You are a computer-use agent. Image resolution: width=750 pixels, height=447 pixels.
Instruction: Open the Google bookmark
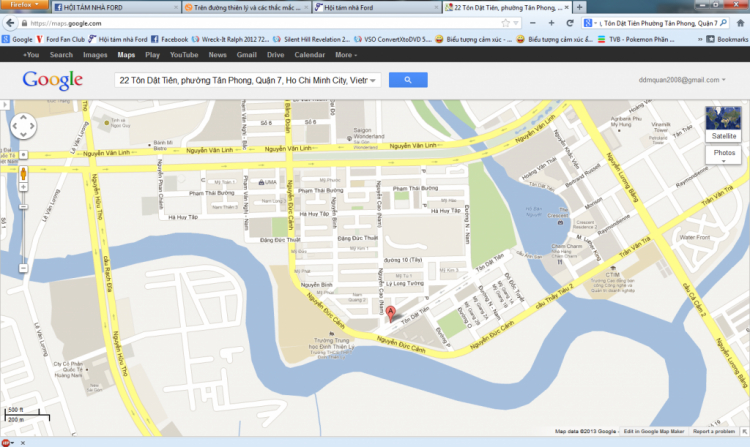[x=17, y=39]
